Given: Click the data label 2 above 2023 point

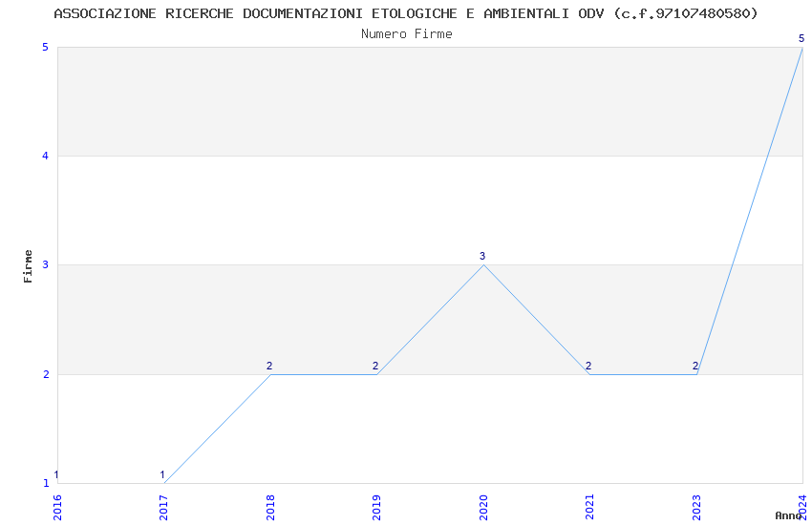Looking at the screenshot, I should click(695, 366).
